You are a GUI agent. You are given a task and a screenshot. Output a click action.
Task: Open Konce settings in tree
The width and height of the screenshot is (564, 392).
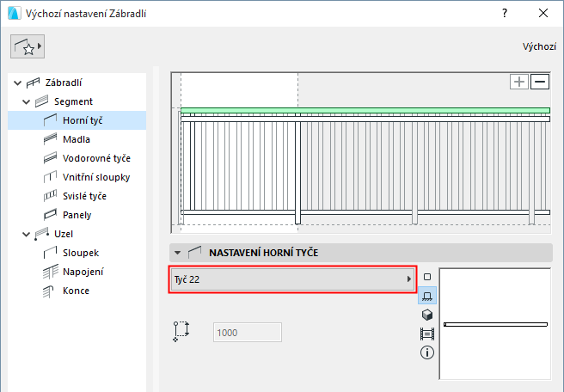tap(76, 291)
